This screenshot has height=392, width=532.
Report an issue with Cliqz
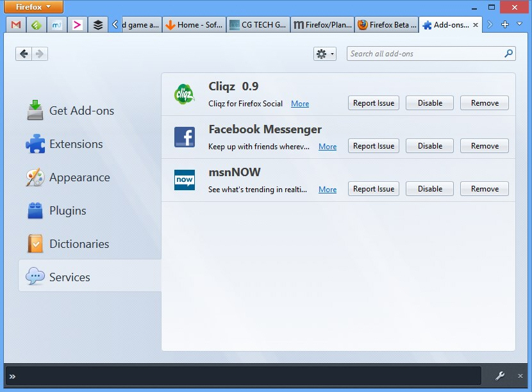click(374, 103)
